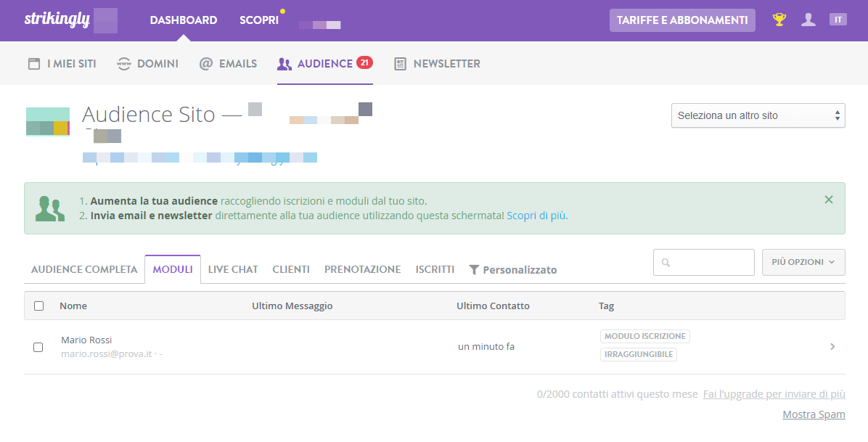This screenshot has height=442, width=868.
Task: Click the 'un minuto fa' timestamp
Action: (x=486, y=347)
